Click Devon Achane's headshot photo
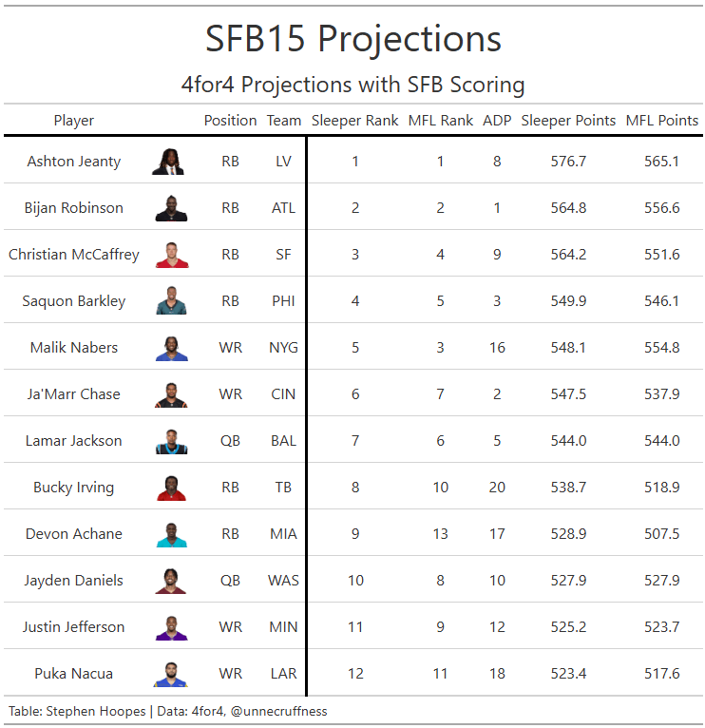 coord(171,534)
